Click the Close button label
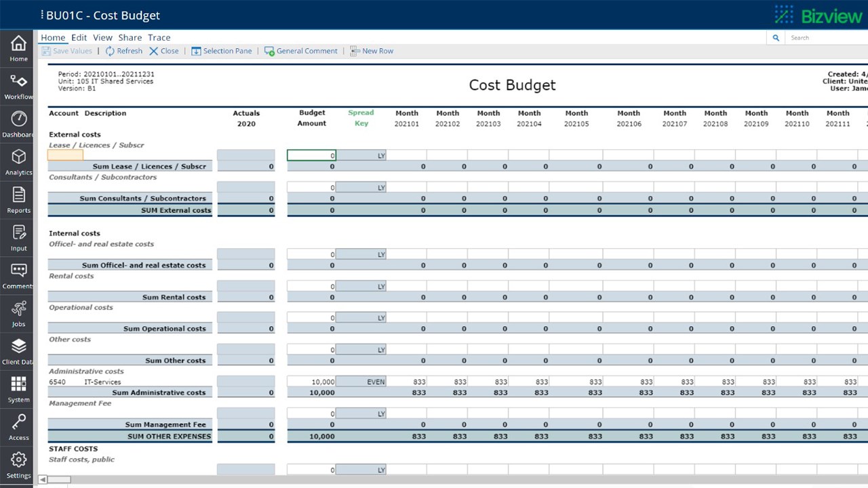 pos(170,51)
